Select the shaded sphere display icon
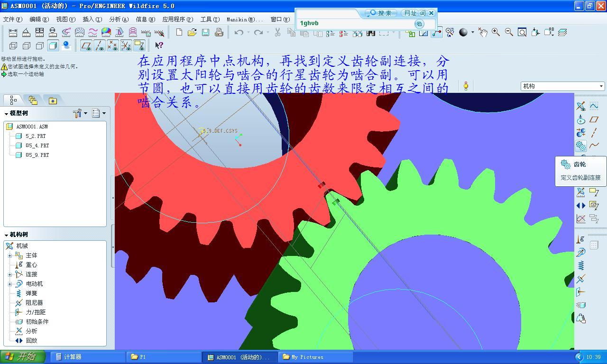 [463, 32]
